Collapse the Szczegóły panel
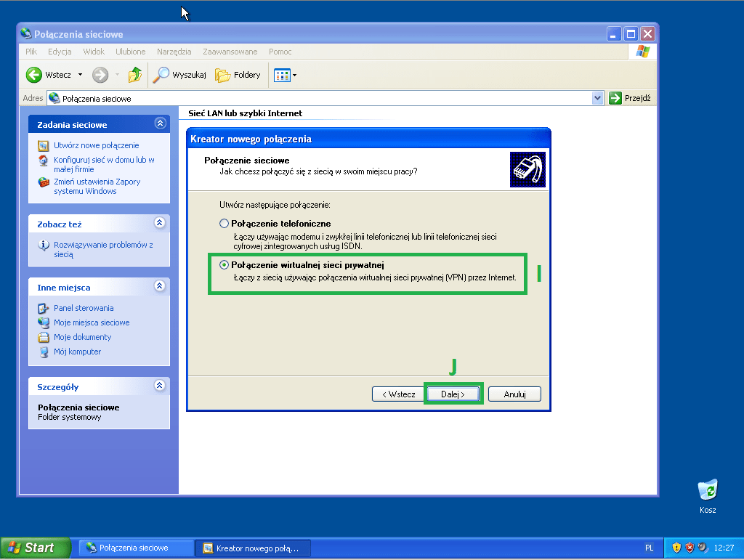 tap(160, 386)
